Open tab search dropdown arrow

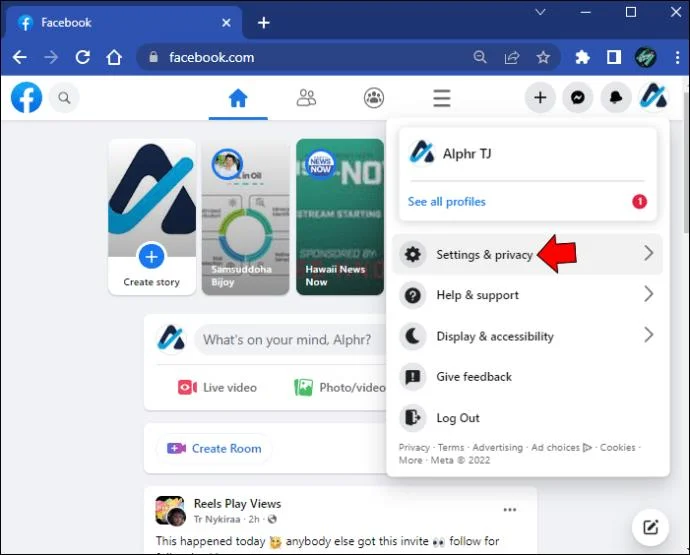540,12
